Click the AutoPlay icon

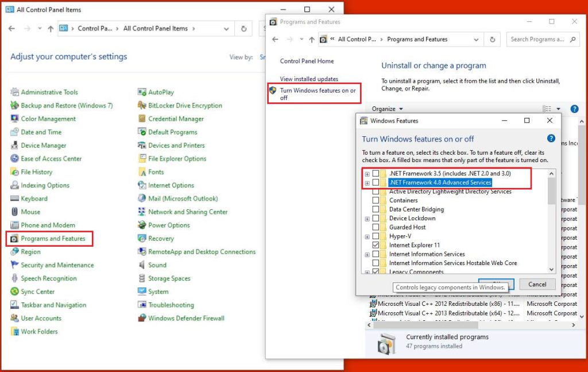142,92
